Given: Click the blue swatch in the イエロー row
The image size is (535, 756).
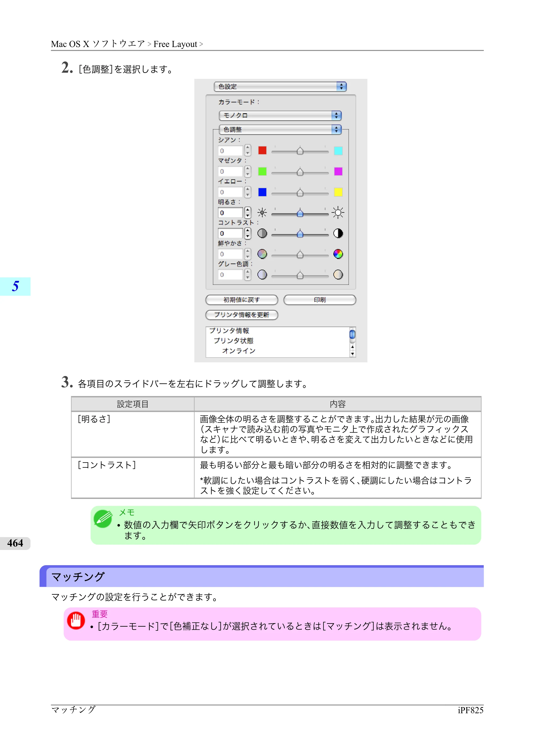Looking at the screenshot, I should [262, 192].
